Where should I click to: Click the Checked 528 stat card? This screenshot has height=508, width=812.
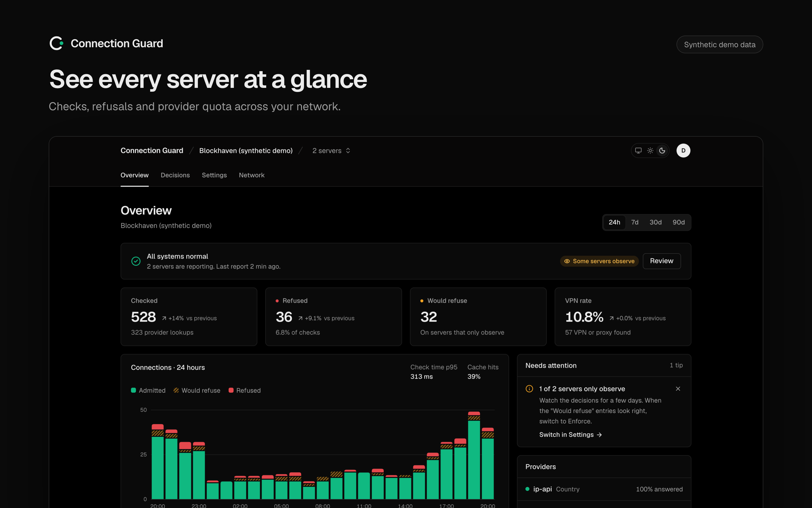pos(189,316)
